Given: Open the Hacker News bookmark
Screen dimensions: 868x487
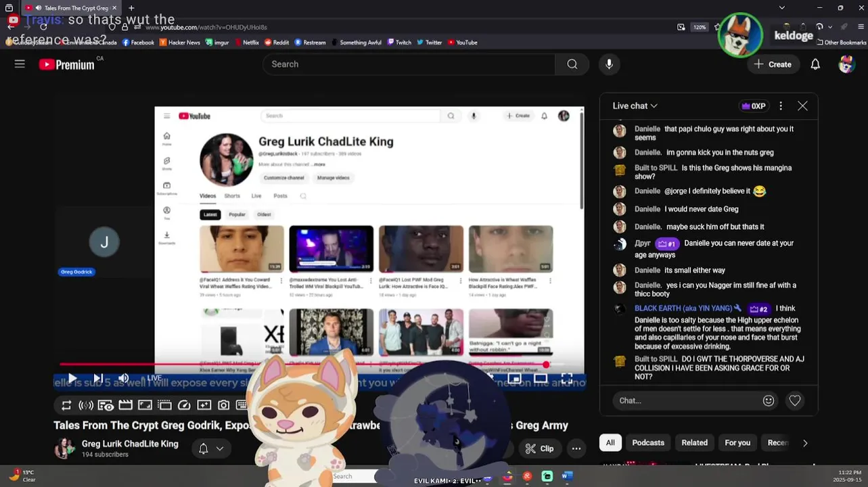Looking at the screenshot, I should tap(180, 43).
